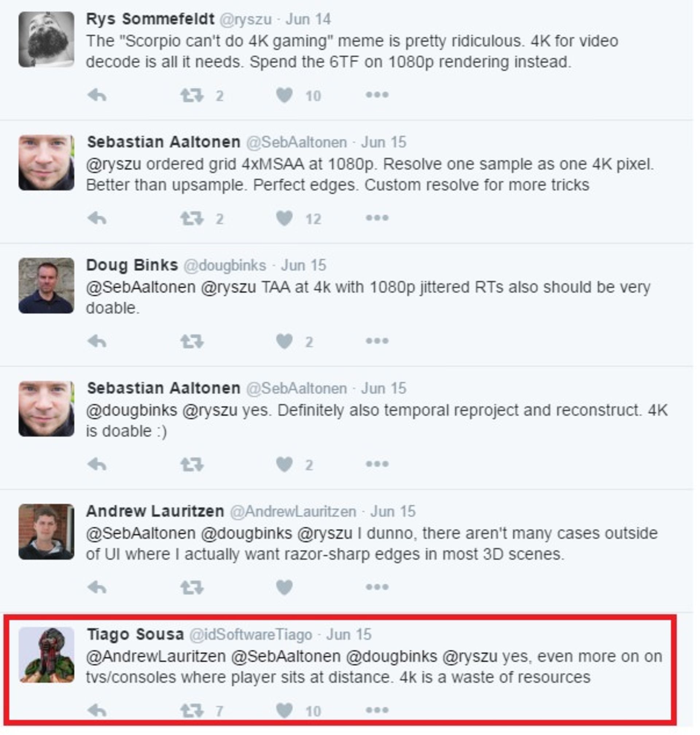Open the Jun 14 tweet timestamp
Image resolution: width=700 pixels, height=735 pixels.
click(x=308, y=19)
